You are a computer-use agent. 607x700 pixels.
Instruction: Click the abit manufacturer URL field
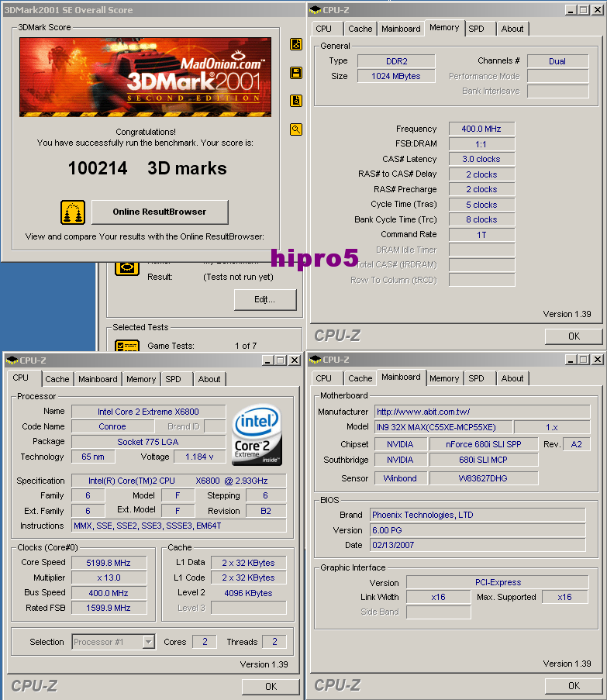click(482, 412)
